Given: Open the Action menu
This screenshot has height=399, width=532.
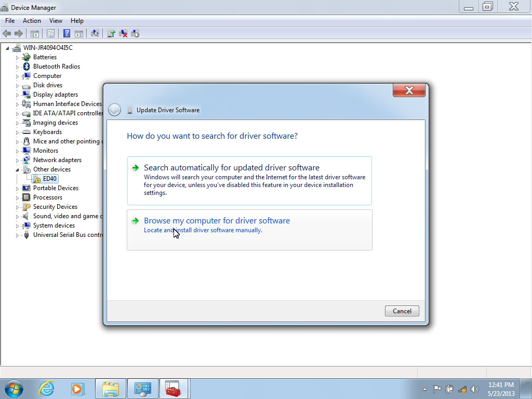Looking at the screenshot, I should coord(32,21).
